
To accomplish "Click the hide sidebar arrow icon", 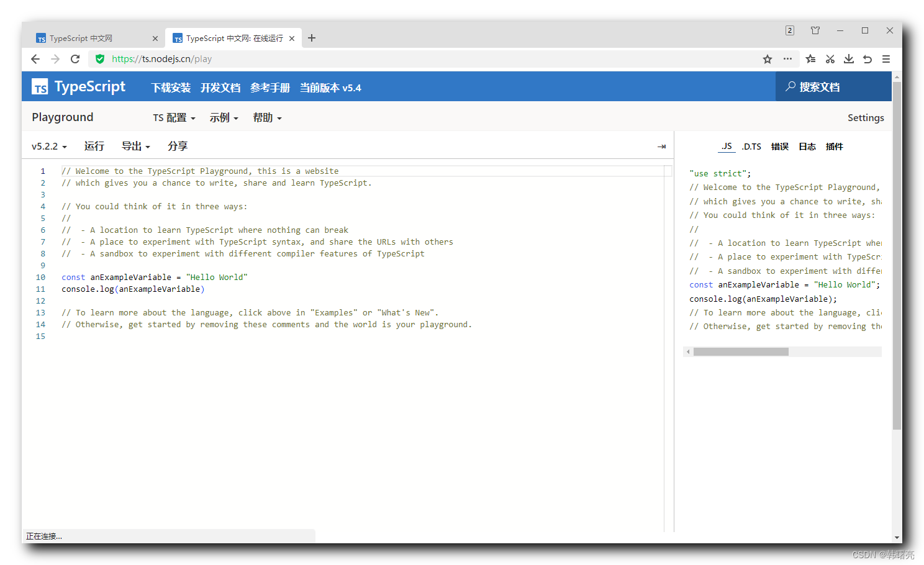I will click(661, 146).
